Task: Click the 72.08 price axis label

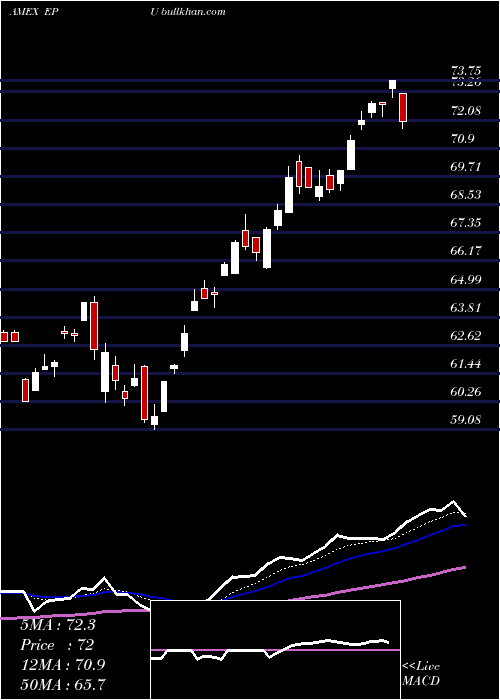Action: point(467,110)
